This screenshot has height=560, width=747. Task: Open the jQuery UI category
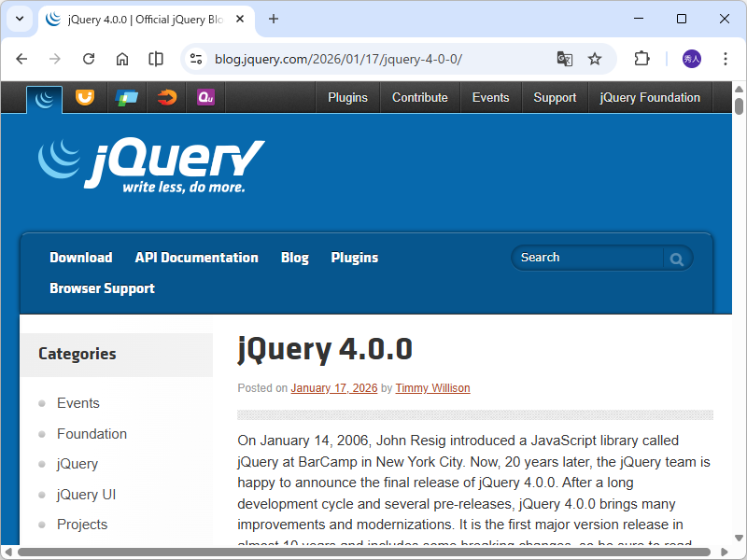86,495
